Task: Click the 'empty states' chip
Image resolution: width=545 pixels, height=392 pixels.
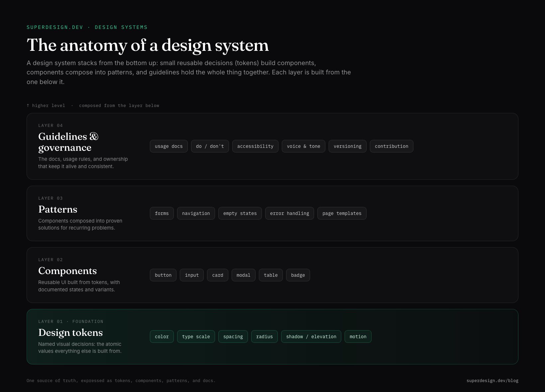Action: [240, 213]
